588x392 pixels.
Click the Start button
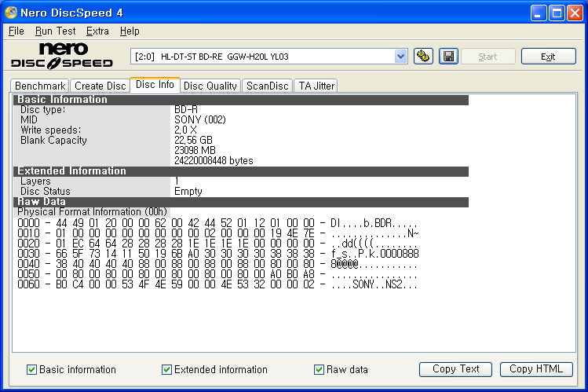point(488,57)
